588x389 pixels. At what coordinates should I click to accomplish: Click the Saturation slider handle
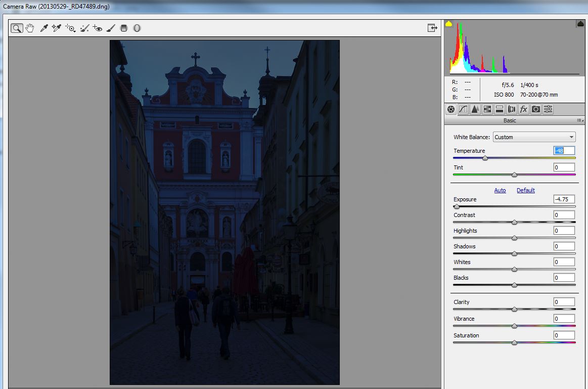tap(515, 342)
